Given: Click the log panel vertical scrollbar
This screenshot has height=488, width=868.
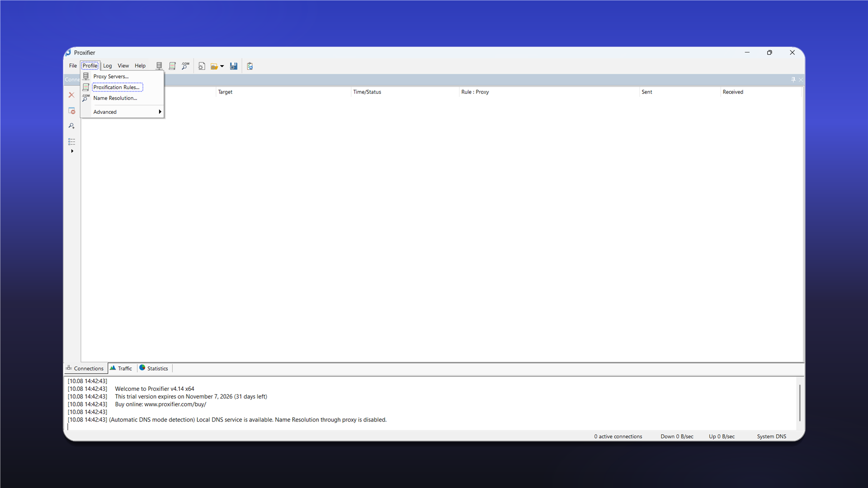Looking at the screenshot, I should (799, 403).
